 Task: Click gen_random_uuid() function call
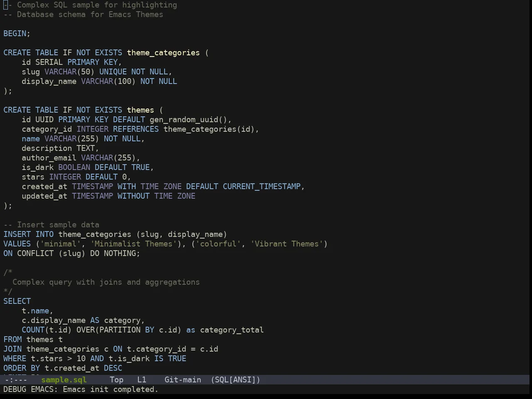tap(188, 120)
